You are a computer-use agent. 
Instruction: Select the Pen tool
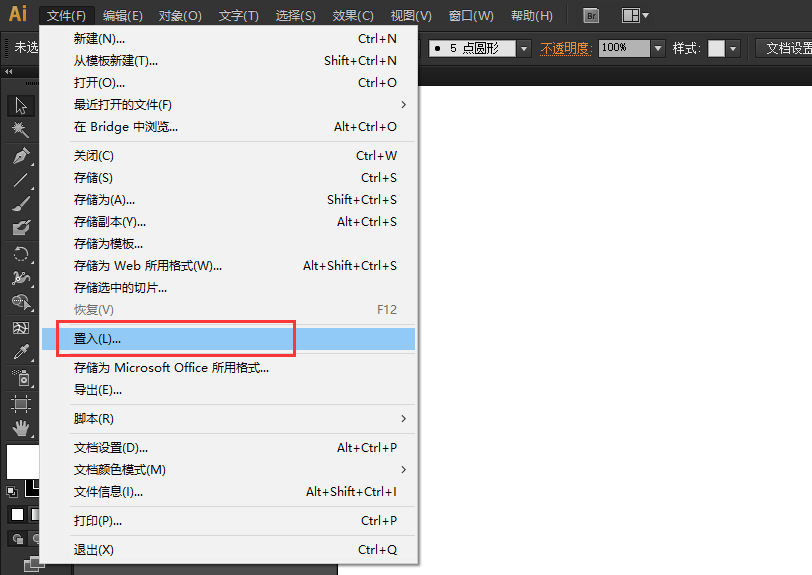[21, 156]
